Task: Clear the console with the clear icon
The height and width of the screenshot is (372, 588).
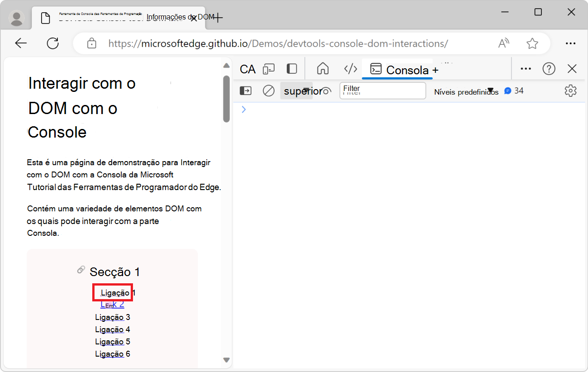Action: [x=268, y=91]
